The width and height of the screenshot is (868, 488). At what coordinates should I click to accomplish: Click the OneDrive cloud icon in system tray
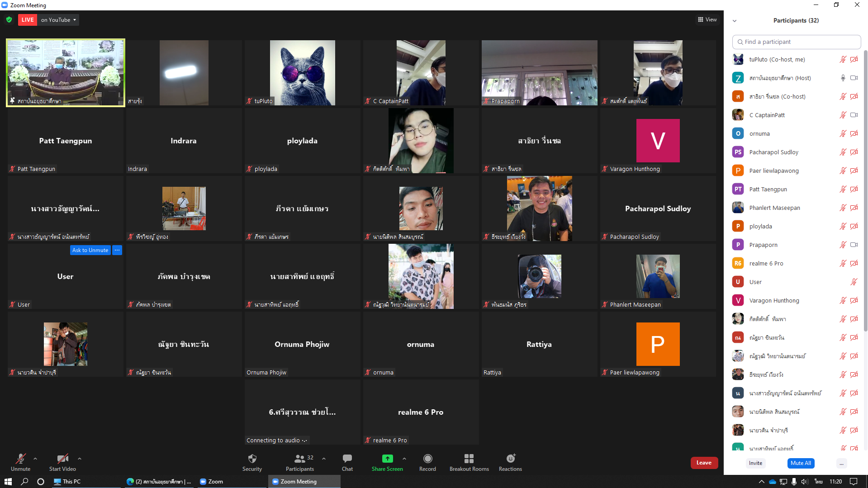click(x=773, y=482)
